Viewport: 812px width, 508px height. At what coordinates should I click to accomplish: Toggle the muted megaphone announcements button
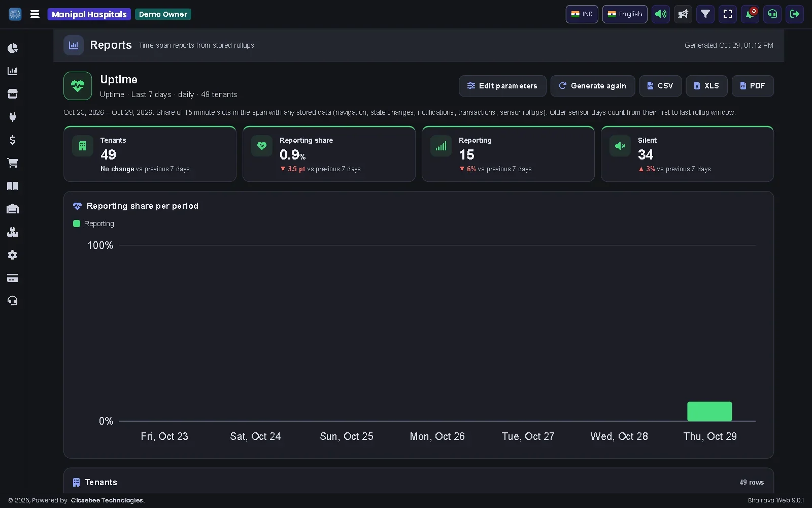pyautogui.click(x=683, y=14)
